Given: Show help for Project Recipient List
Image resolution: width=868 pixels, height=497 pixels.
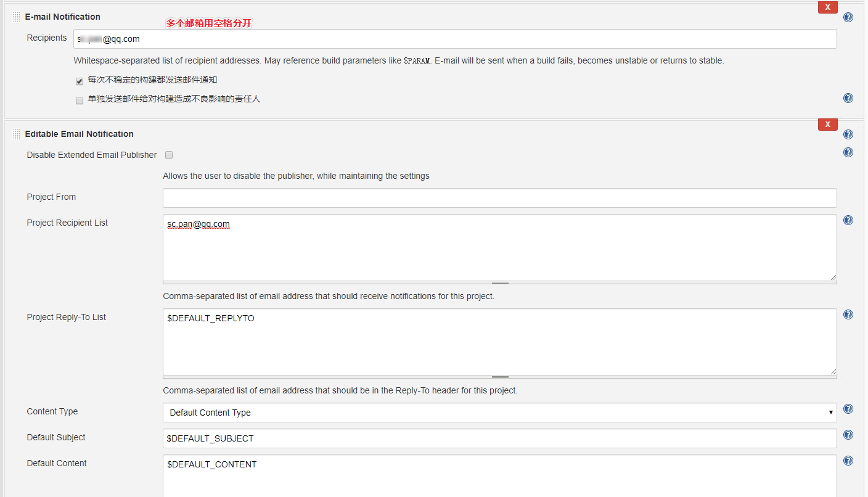Looking at the screenshot, I should (848, 220).
